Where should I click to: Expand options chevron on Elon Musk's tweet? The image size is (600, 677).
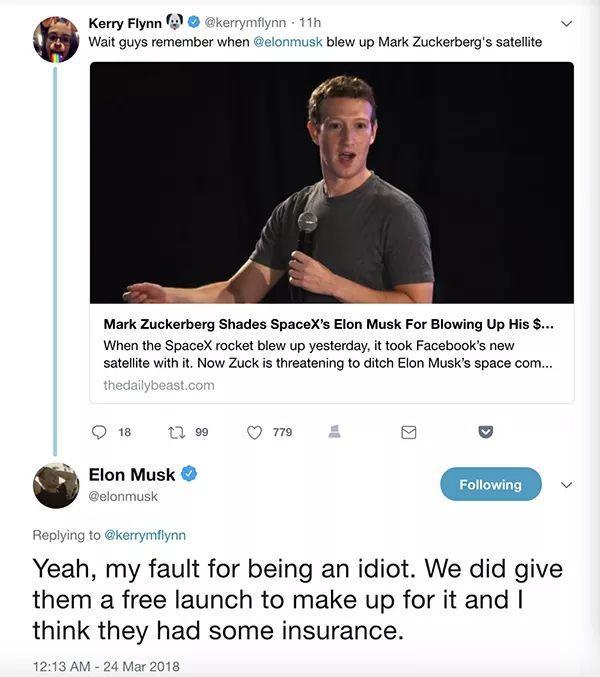(x=566, y=484)
